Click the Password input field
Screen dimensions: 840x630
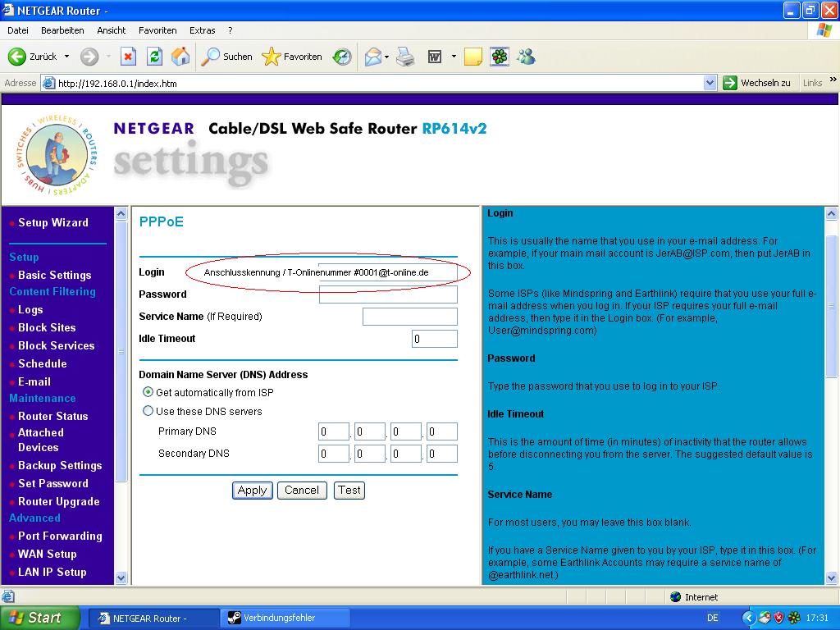388,294
